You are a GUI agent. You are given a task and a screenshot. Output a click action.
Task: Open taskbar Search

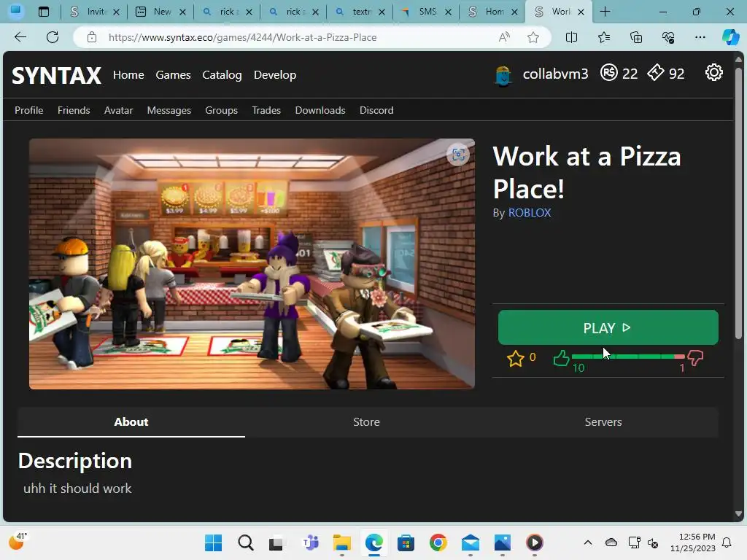[246, 542]
